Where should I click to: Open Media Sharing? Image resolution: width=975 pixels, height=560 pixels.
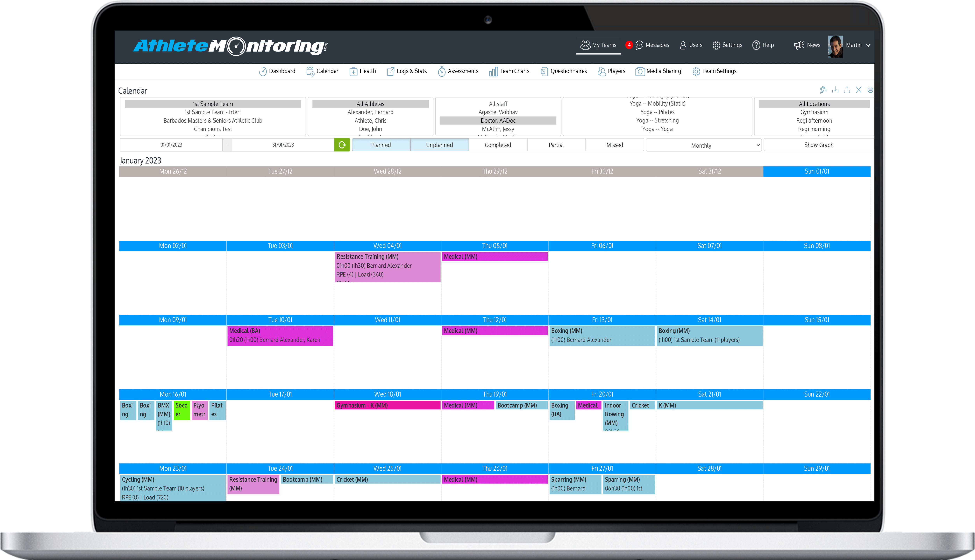(658, 71)
